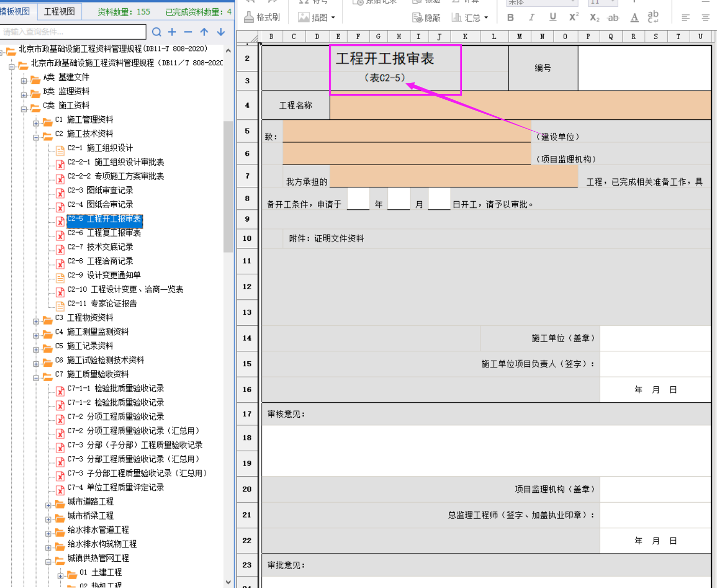Screen dimensions: 717x588
Task: Select C2-2-2 专项施工方案审批表
Action: point(115,176)
